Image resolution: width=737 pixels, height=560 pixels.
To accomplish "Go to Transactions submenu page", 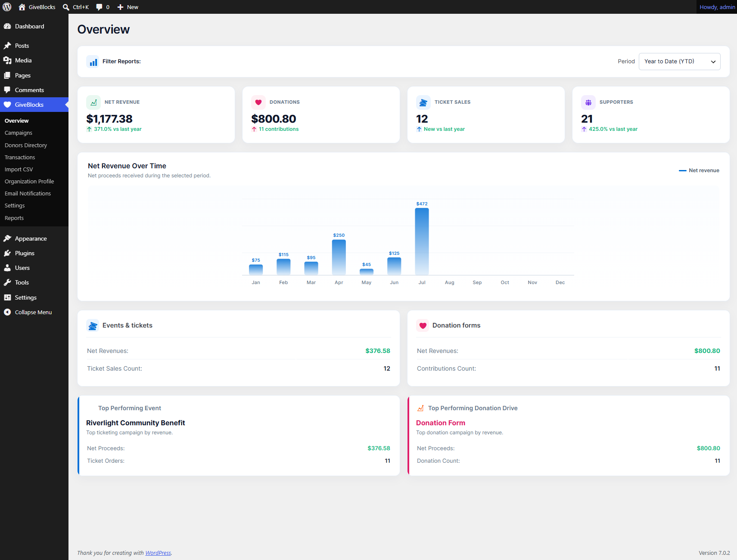I will tap(20, 158).
